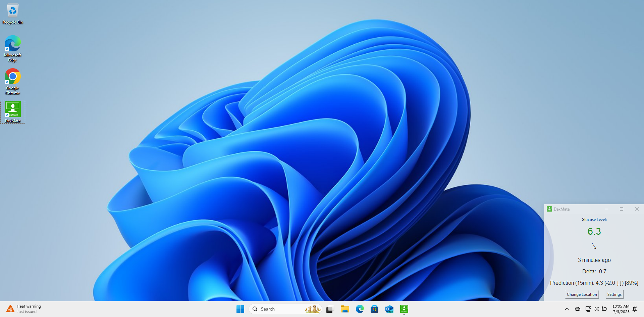The width and height of the screenshot is (644, 317).
Task: Maximize the DexMate window
Action: 622,209
